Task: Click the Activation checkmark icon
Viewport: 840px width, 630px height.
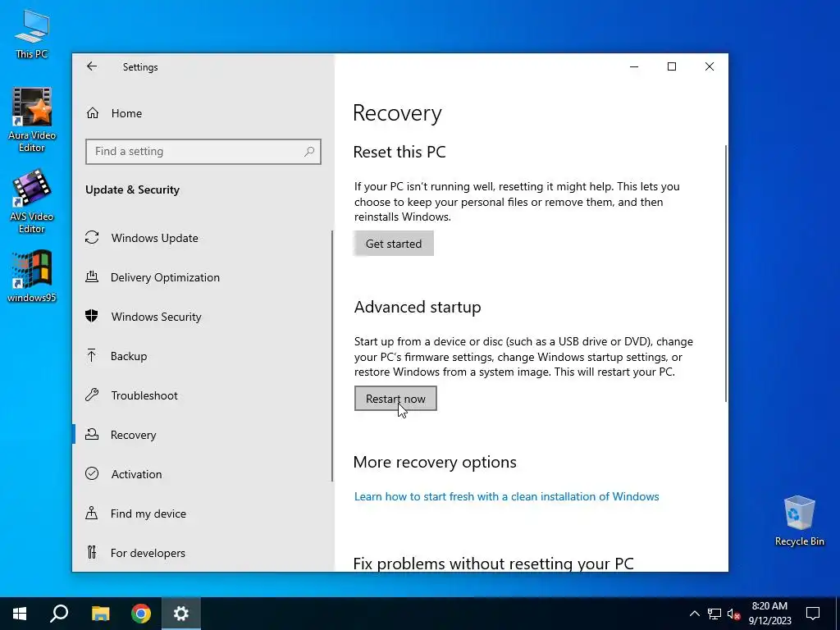Action: point(92,473)
